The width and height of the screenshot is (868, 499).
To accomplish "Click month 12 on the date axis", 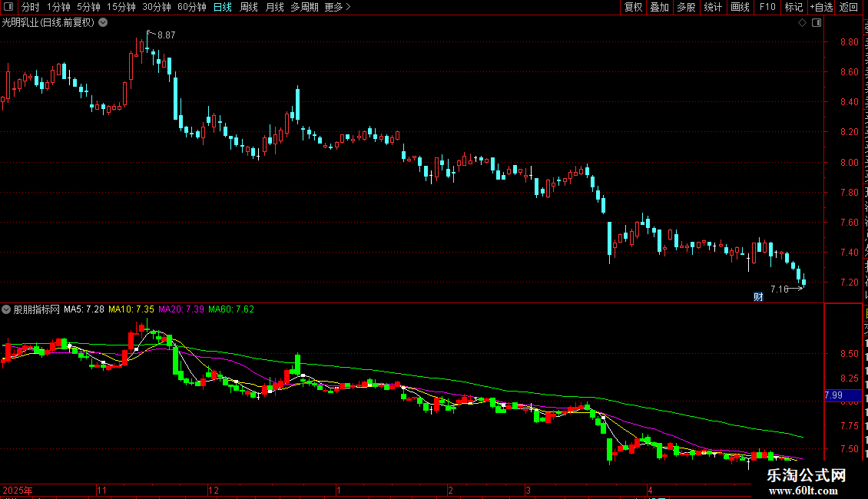I will tap(214, 490).
